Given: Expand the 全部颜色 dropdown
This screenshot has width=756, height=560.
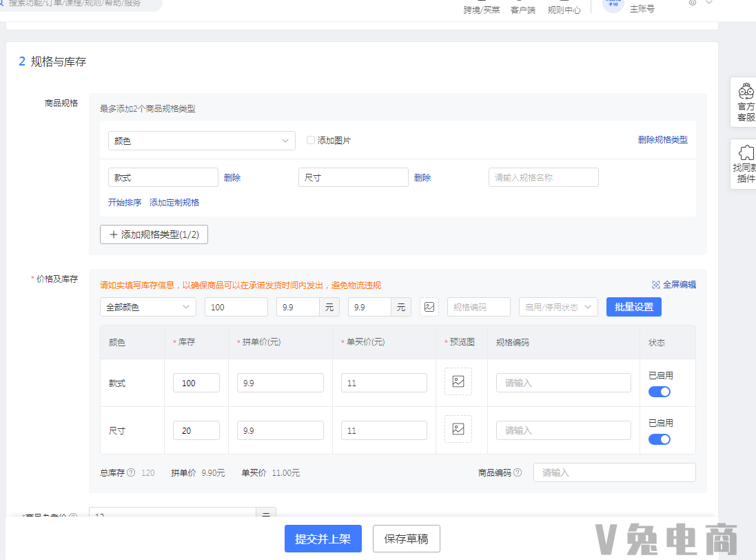Looking at the screenshot, I should pyautogui.click(x=147, y=306).
